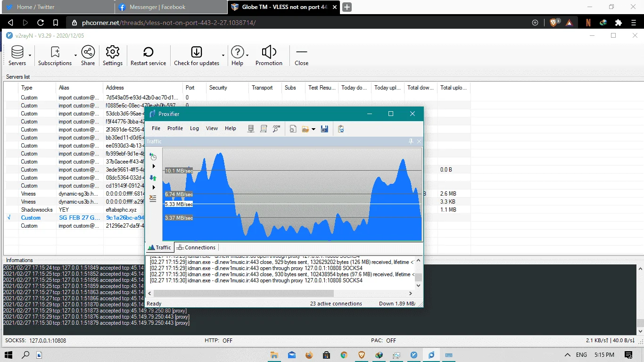Pin the Proxifier Traffic panel

[x=411, y=141]
